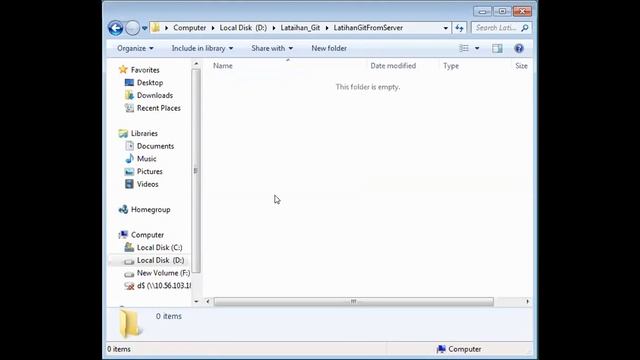640x360 pixels.
Task: Click the New folder button
Action: [x=329, y=48]
